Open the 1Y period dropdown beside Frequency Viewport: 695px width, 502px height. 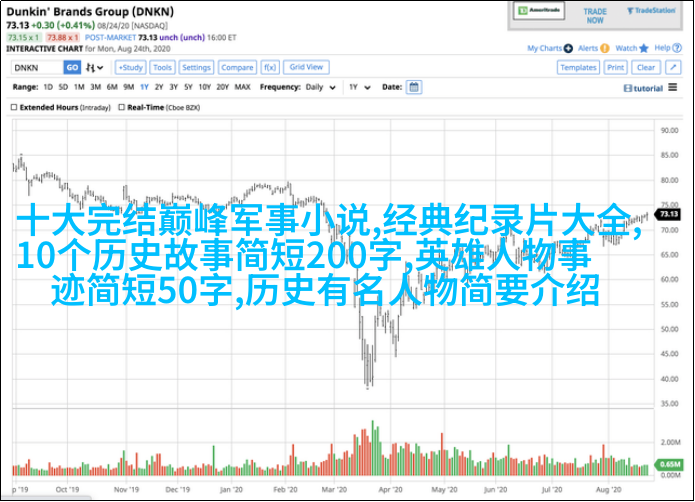click(x=359, y=87)
